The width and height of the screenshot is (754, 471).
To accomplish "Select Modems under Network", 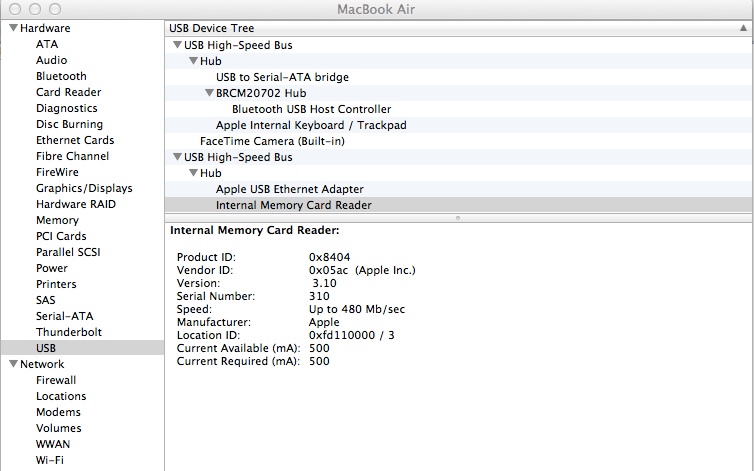I will pos(58,412).
